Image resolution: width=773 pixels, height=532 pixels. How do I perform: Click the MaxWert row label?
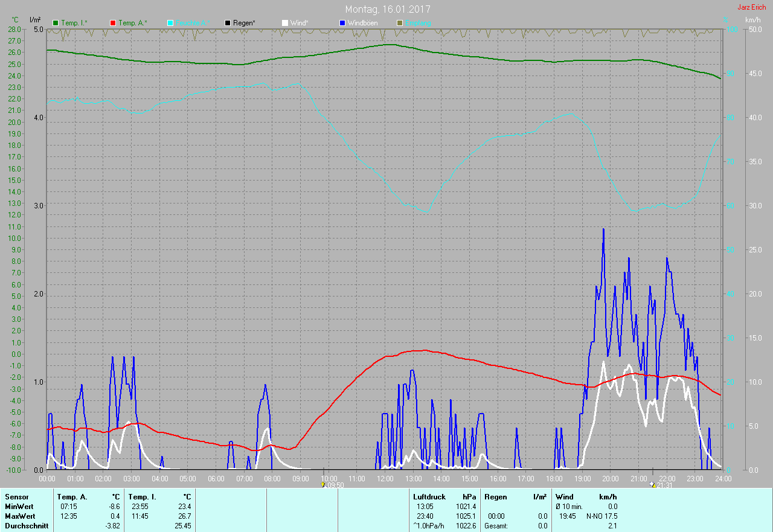[20, 516]
